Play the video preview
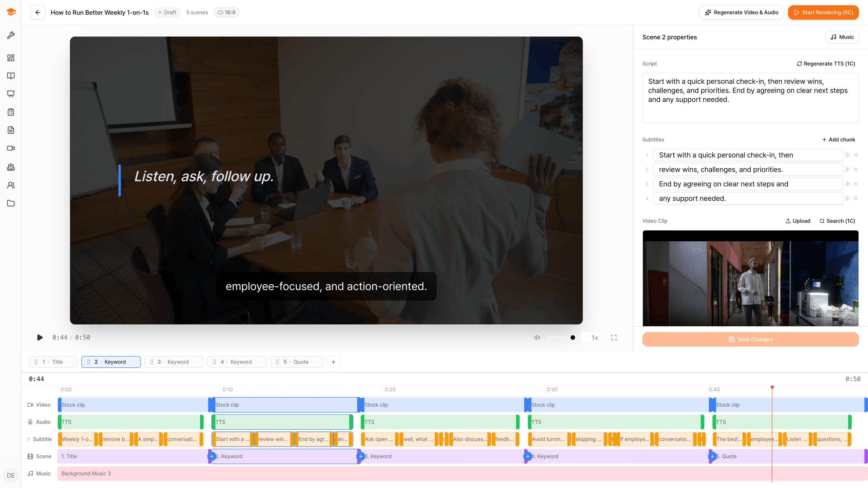 pyautogui.click(x=40, y=338)
